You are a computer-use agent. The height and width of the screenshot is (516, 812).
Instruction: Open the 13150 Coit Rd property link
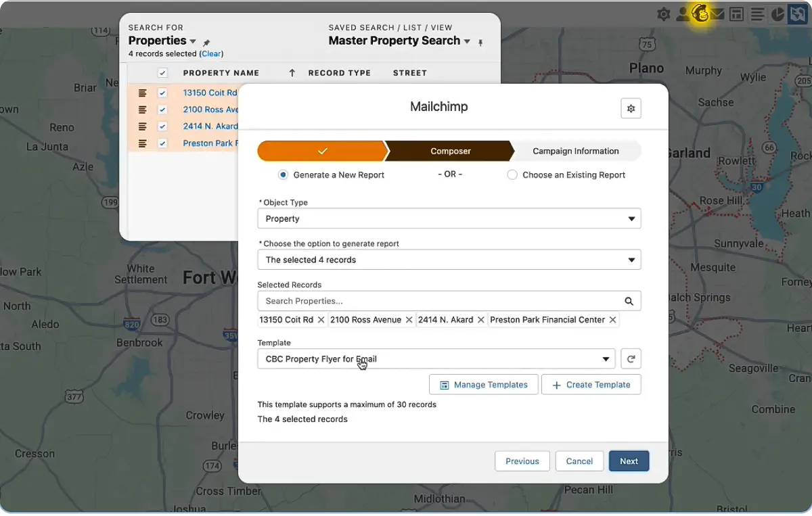[210, 93]
